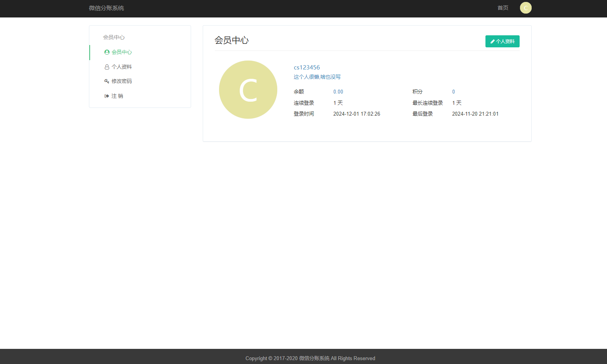Screen dimensions: 607x364
Task: Click the balance value 0.00
Action: [x=338, y=92]
